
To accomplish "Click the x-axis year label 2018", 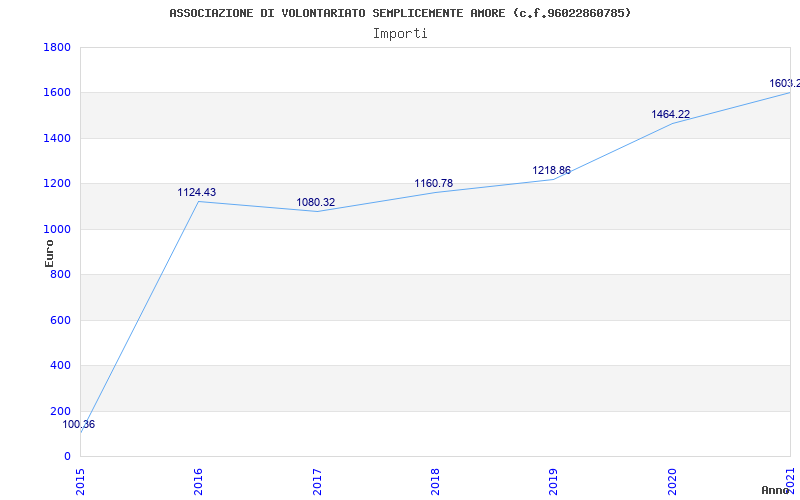I will click(x=435, y=482).
